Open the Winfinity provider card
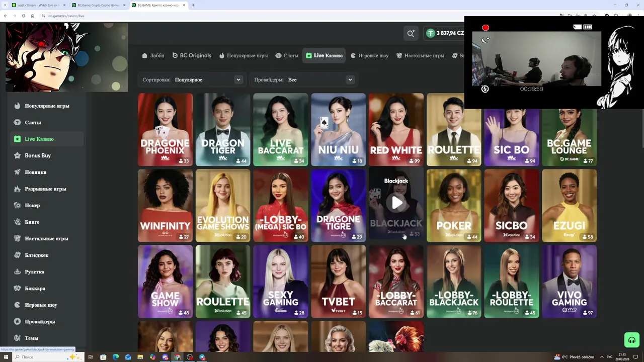The height and width of the screenshot is (362, 644). pos(165,205)
